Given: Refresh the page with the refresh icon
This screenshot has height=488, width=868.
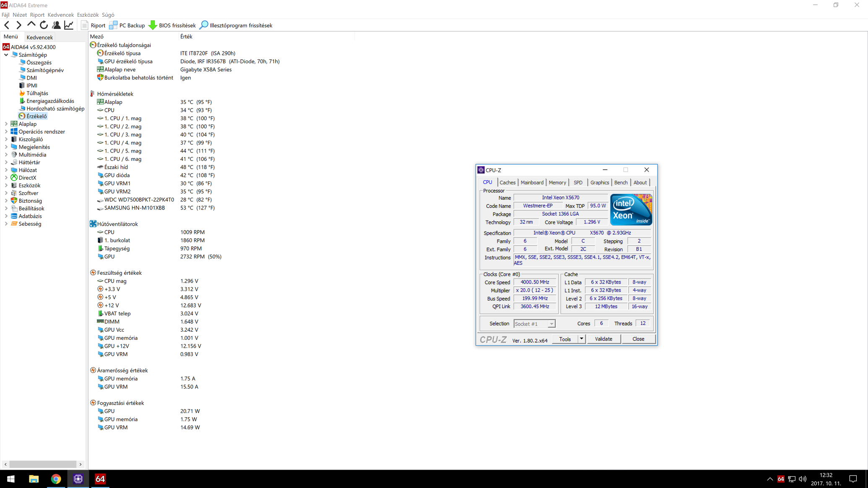Looking at the screenshot, I should point(44,25).
